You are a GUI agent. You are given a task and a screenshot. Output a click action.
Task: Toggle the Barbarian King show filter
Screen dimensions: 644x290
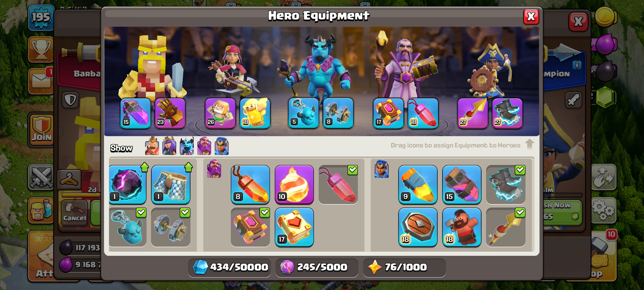152,146
